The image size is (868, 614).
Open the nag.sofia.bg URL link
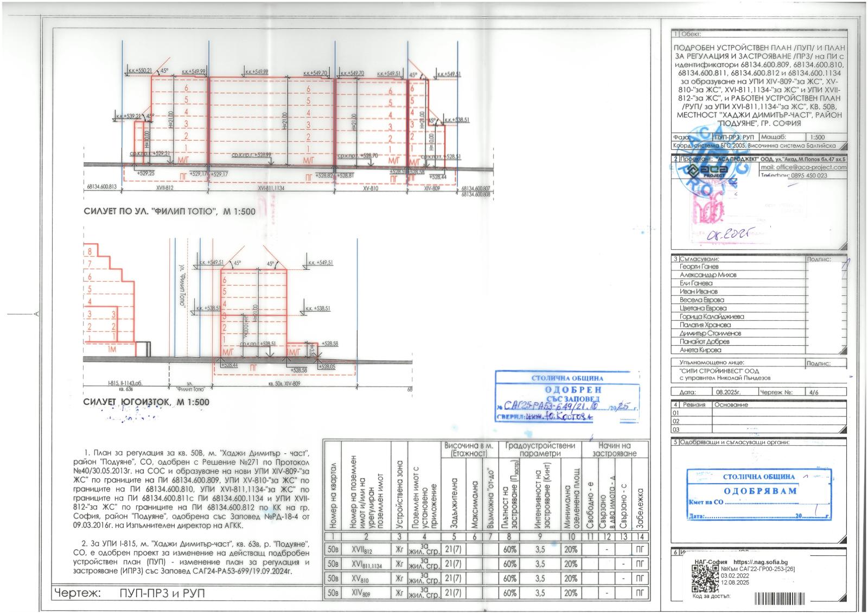click(x=761, y=562)
